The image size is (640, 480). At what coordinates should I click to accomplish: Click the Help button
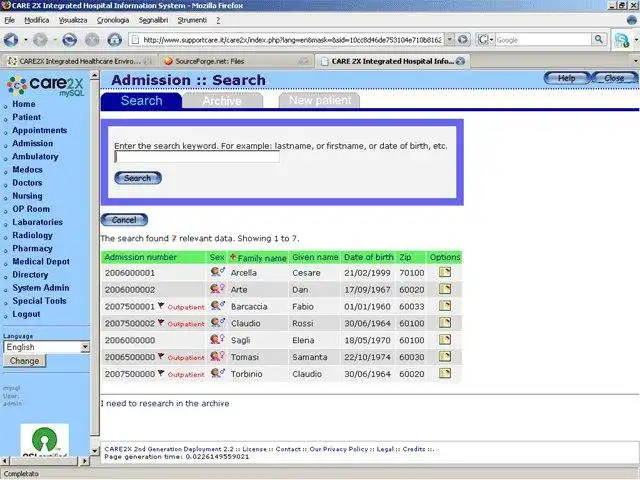[x=567, y=78]
